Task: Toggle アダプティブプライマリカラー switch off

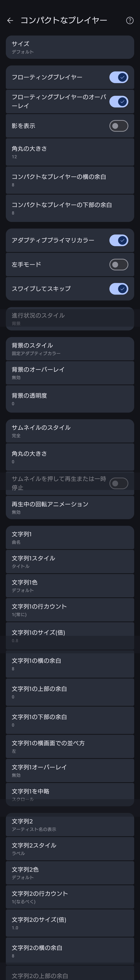Action: coord(119,240)
